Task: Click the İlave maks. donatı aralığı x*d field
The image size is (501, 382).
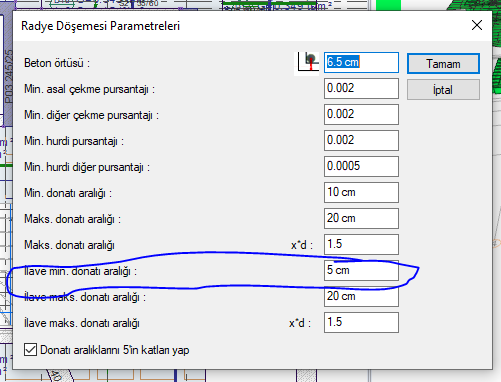Action: click(x=361, y=322)
